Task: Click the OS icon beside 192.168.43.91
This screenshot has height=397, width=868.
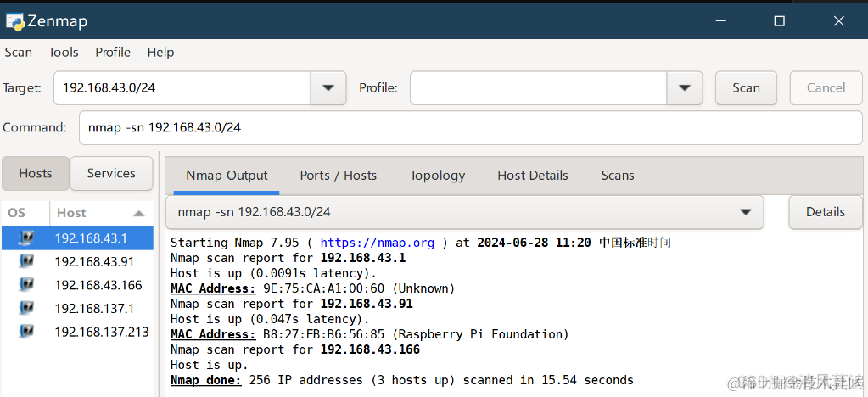Action: point(26,261)
